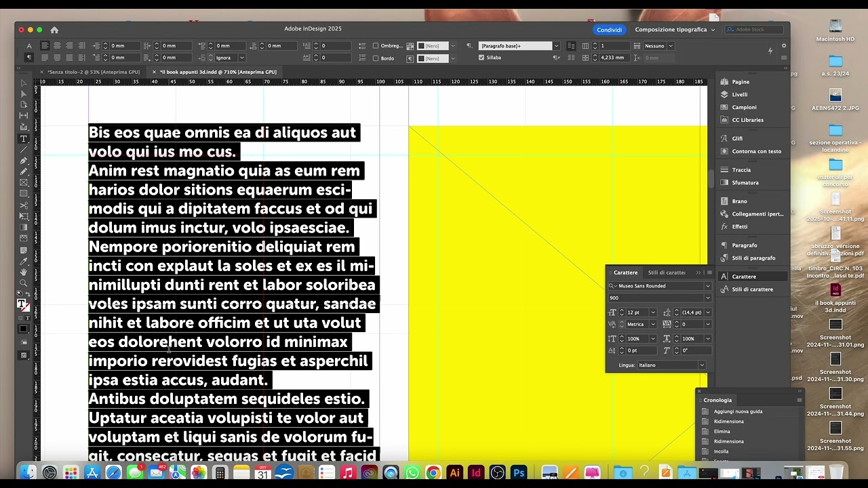Open Metrica kerning dropdown
Screen dimensions: 868x488
(x=653, y=324)
